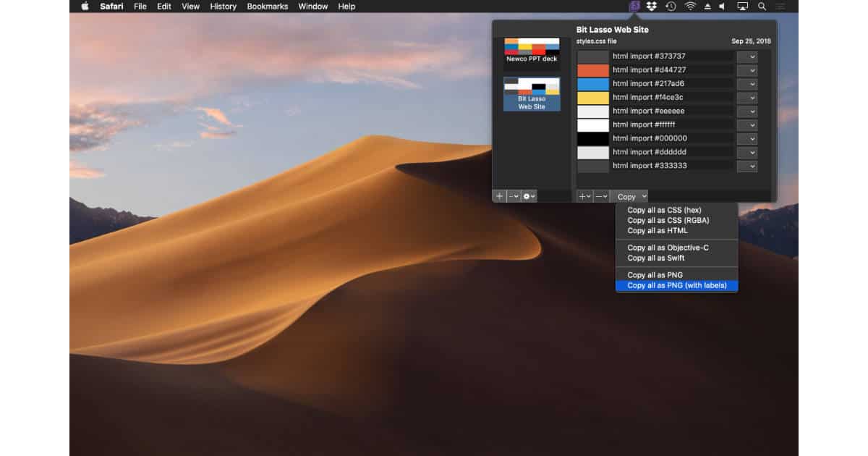The image size is (868, 456).
Task: Edit the 'html import #000000' name field
Action: pos(673,139)
